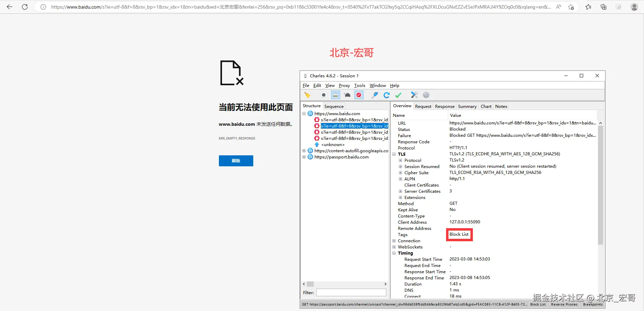Expand the ALPN row
This screenshot has width=644, height=311.
400,179
